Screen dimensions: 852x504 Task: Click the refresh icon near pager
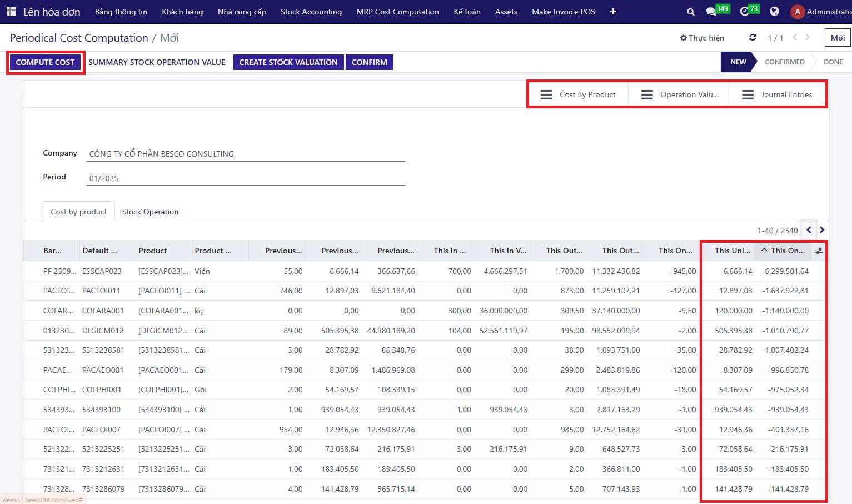coord(753,38)
